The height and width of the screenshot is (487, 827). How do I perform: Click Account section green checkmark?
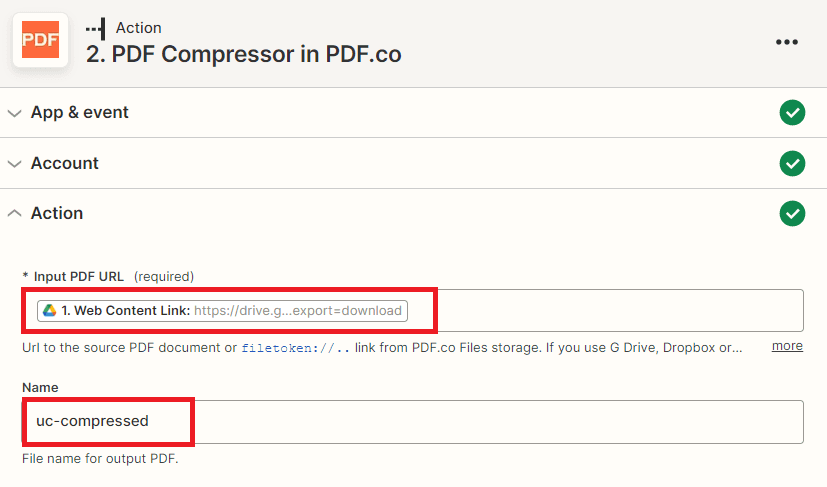tap(792, 163)
